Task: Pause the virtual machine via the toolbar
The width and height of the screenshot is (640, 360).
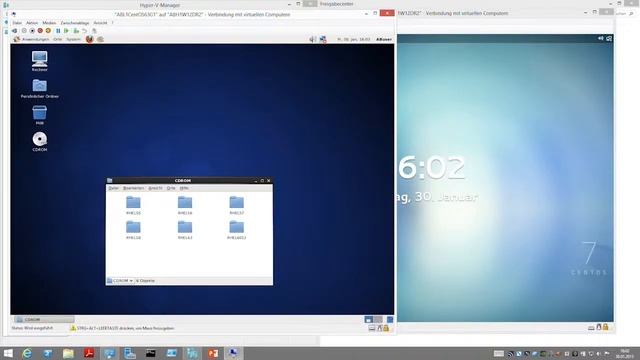Action: (58, 31)
